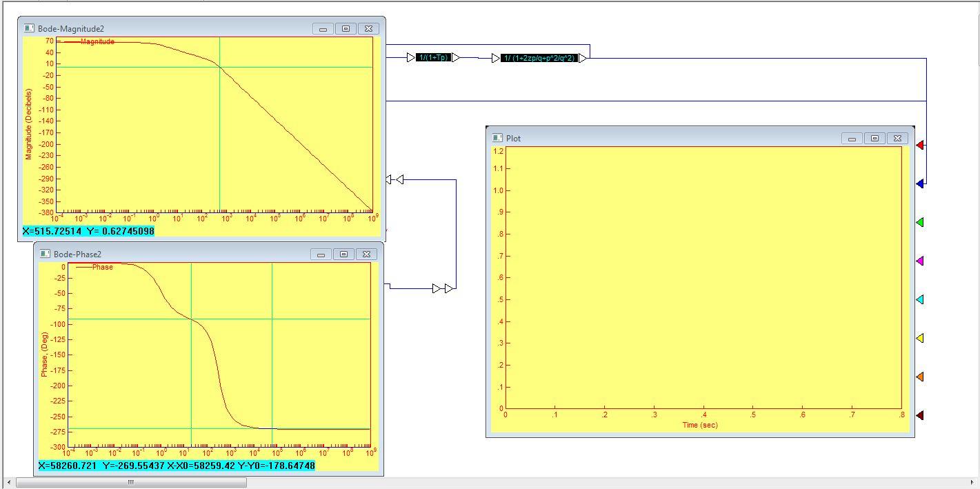This screenshot has height=489, width=980.
Task: Click the scroll left arrow at bottom
Action: click(8, 483)
